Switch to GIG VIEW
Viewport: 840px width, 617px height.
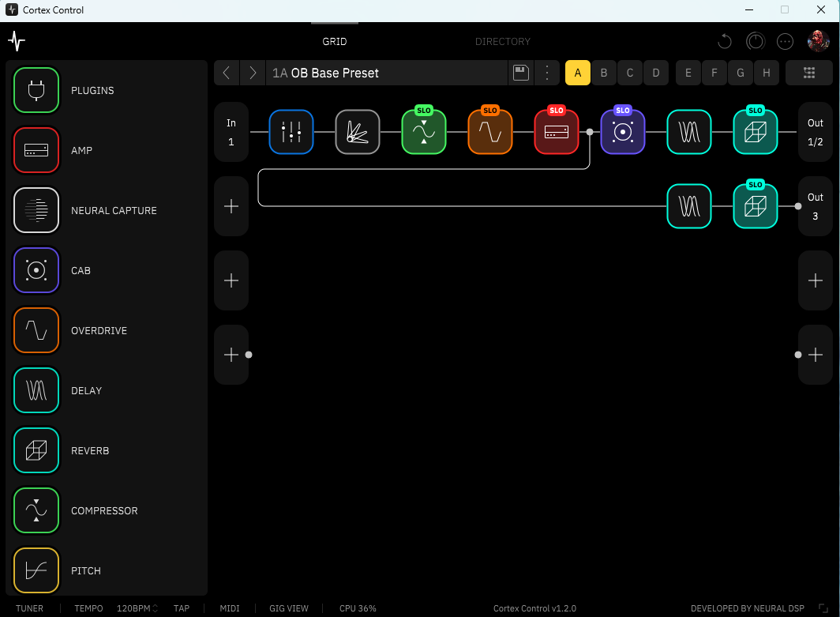tap(289, 608)
